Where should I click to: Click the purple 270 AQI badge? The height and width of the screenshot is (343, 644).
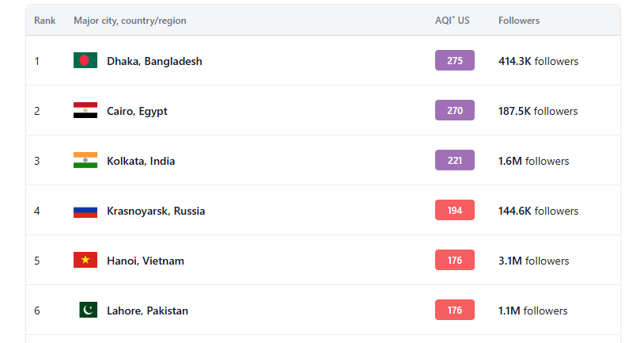point(455,111)
